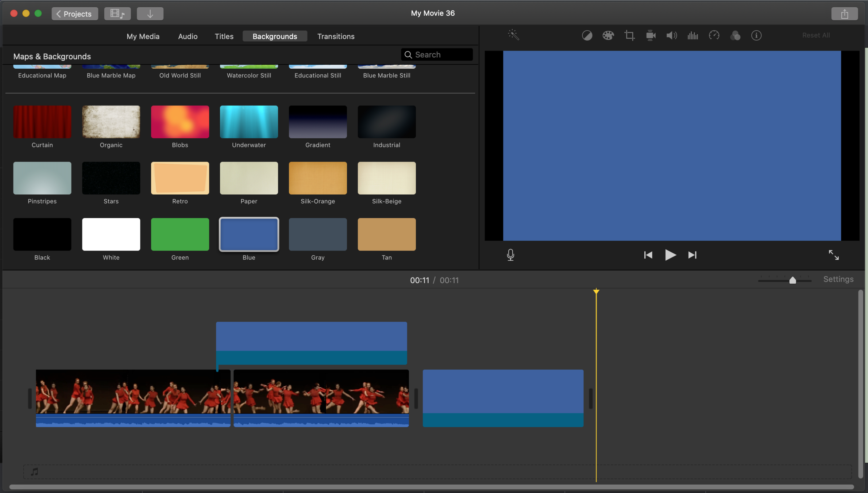Select the cropping tool icon
868x493 pixels.
[629, 35]
